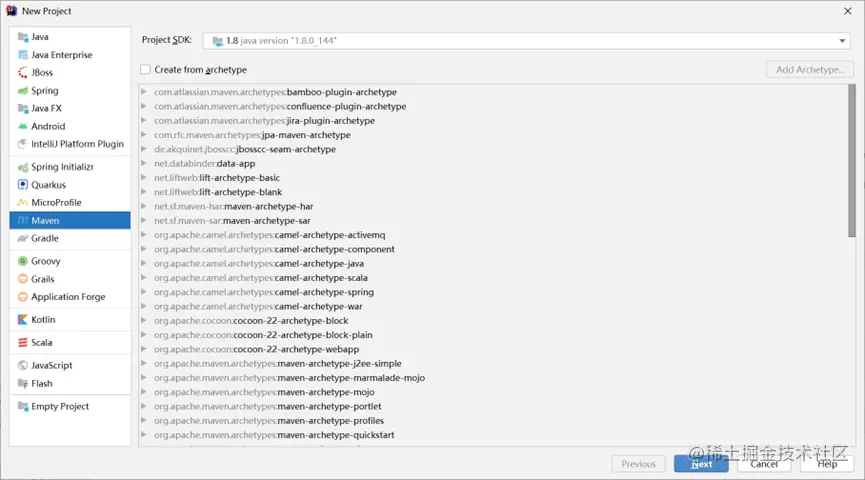The height and width of the screenshot is (480, 865).
Task: Click the Help button
Action: [827, 464]
